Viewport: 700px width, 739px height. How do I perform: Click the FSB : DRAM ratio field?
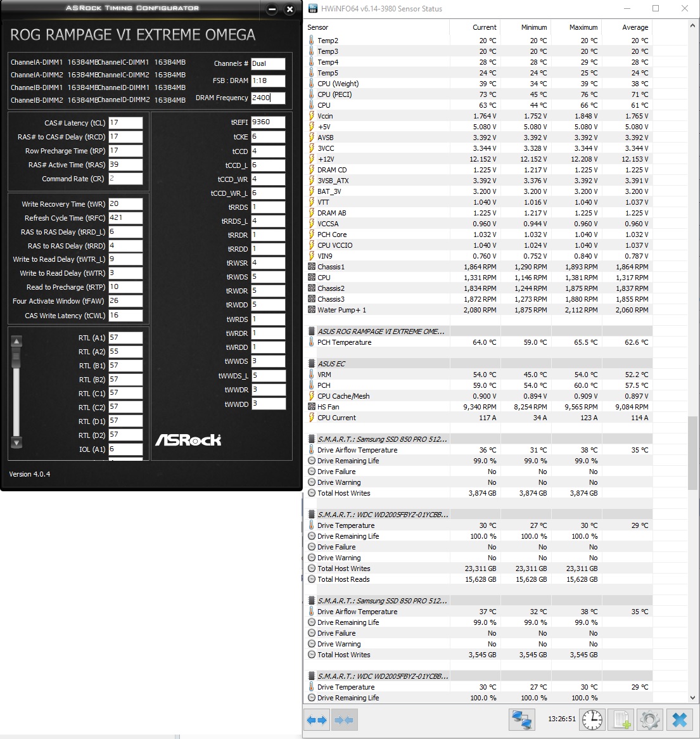(x=268, y=80)
